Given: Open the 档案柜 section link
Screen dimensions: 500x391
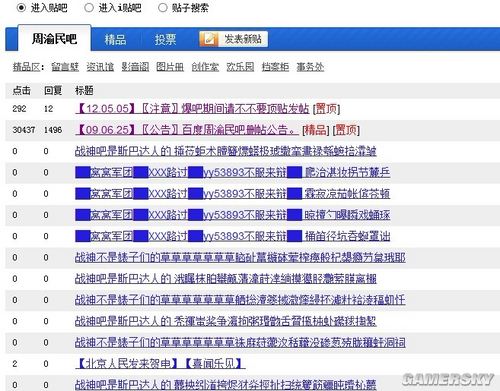Looking at the screenshot, I should point(275,67).
